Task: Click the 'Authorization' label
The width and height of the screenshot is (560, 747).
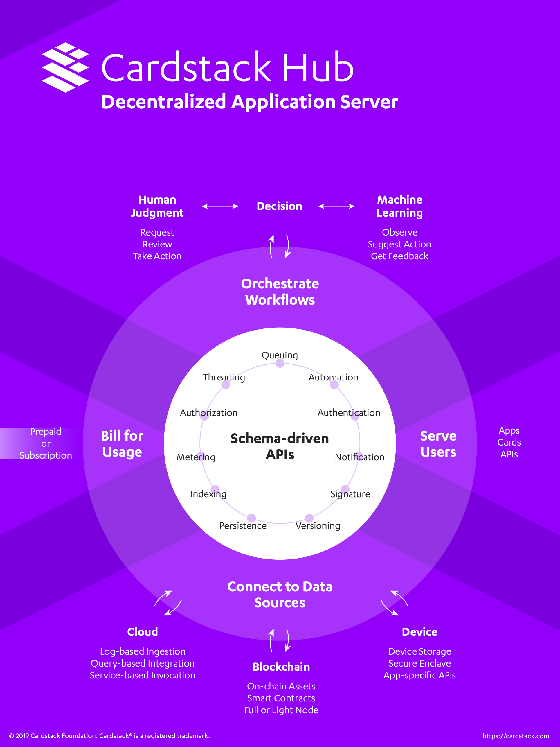Action: point(209,413)
